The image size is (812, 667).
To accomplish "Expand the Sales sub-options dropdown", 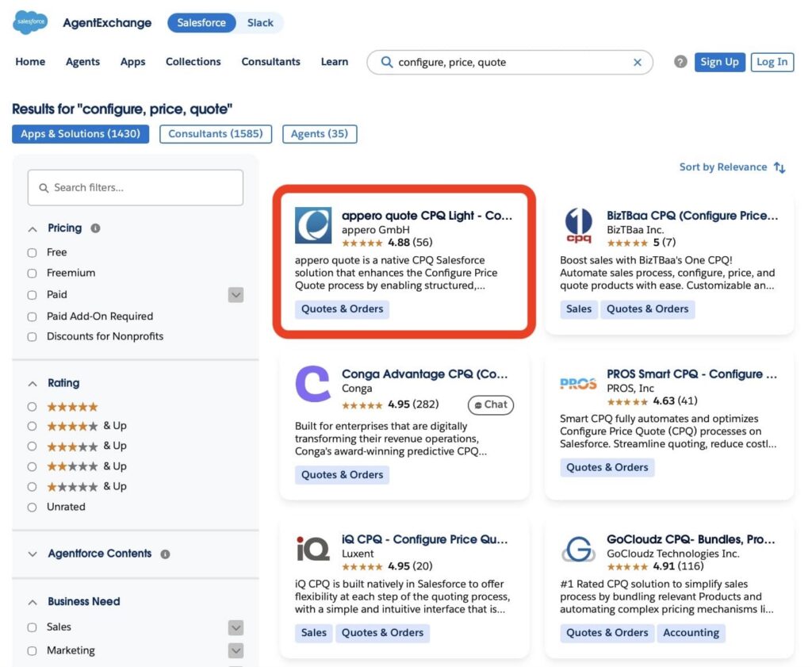I will [x=236, y=627].
